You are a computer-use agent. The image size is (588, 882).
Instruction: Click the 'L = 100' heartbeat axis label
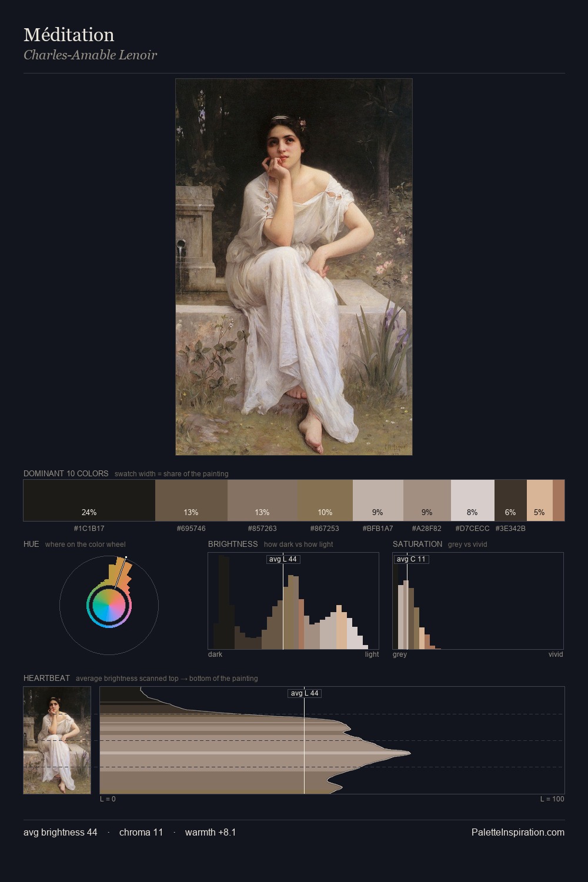point(552,799)
